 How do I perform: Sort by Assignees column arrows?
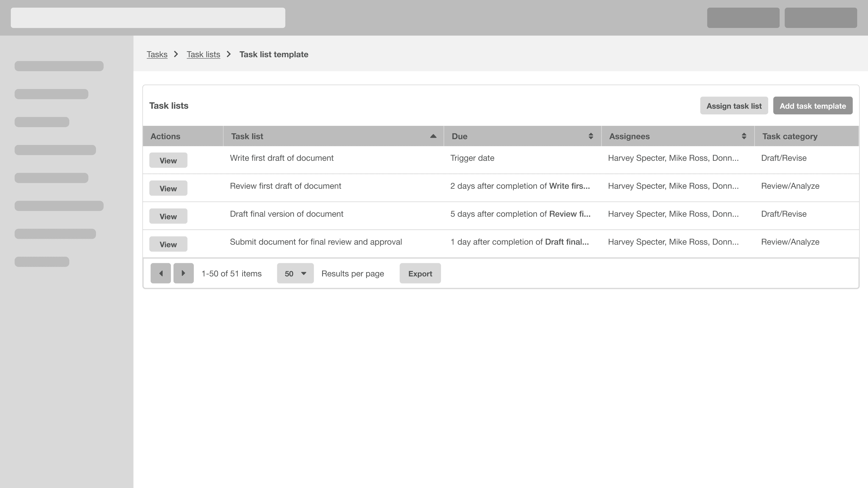tap(744, 136)
